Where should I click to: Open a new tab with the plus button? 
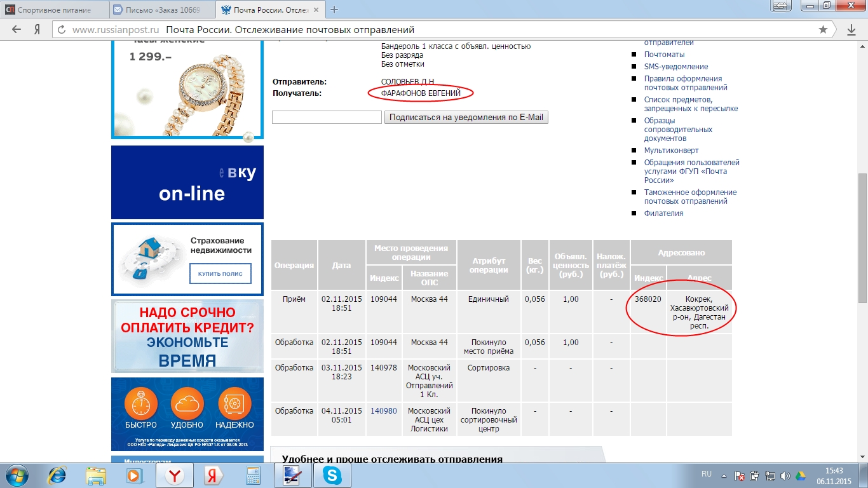pyautogui.click(x=335, y=10)
